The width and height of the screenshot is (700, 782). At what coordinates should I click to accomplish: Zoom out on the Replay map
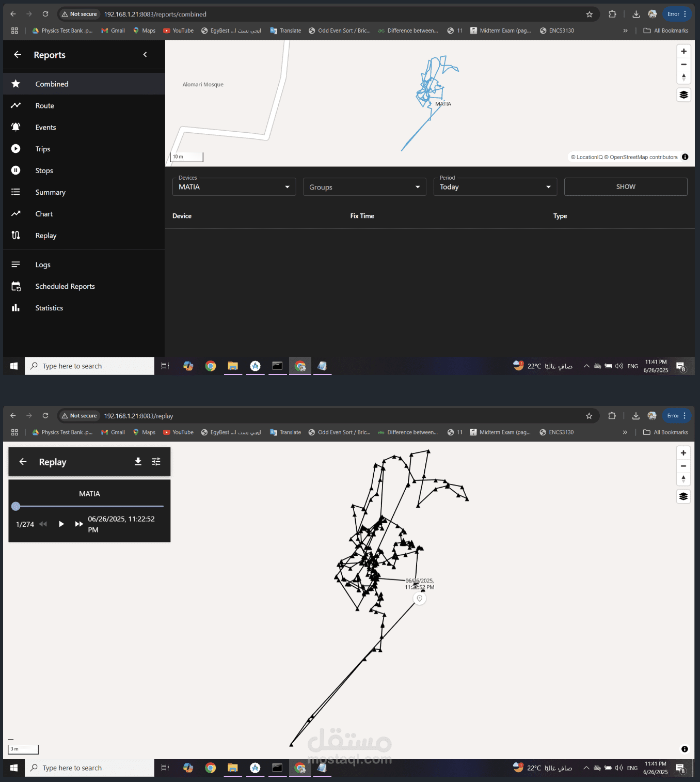pyautogui.click(x=683, y=466)
